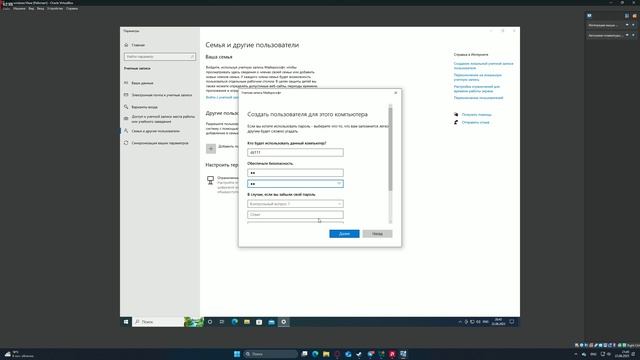This screenshot has width=640, height=360.
Task: Click the plus icon to add a user
Action: (211, 149)
